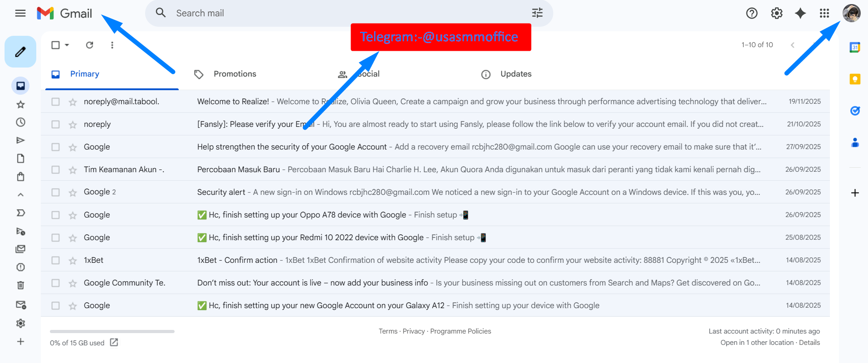Check the box for the Tim Keamanan Akun email
Screen dimensions: 868x363
click(55, 169)
